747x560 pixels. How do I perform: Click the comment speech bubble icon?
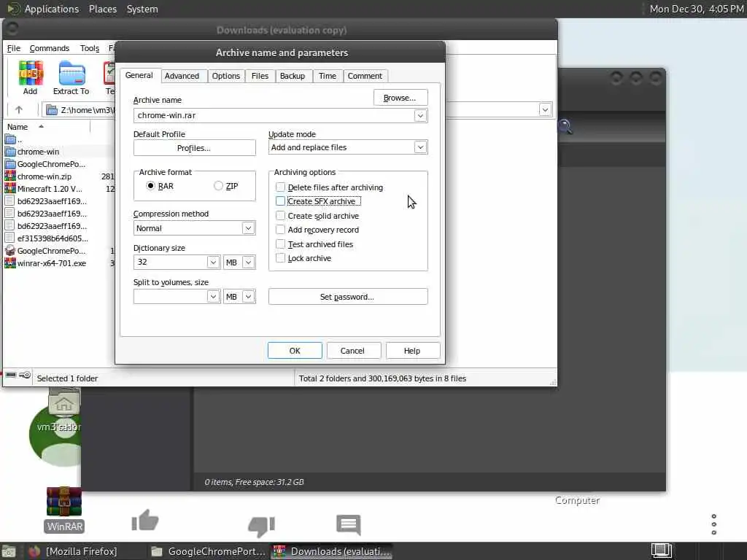(x=349, y=524)
